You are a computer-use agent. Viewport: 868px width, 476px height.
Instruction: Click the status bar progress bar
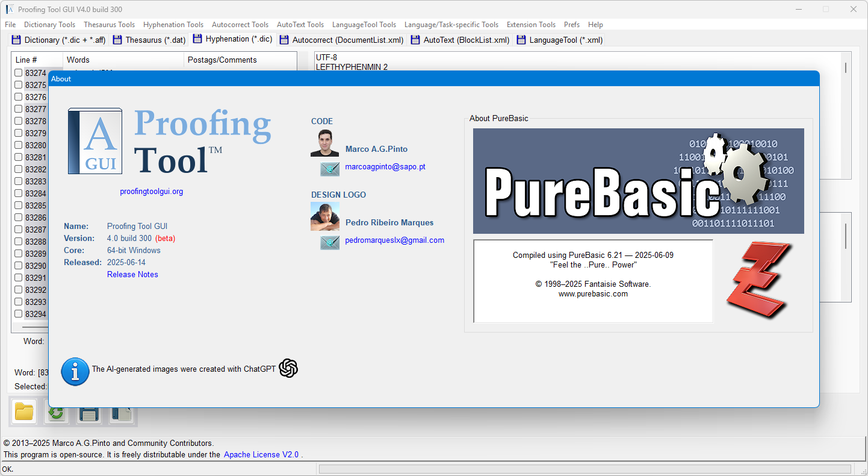584,469
